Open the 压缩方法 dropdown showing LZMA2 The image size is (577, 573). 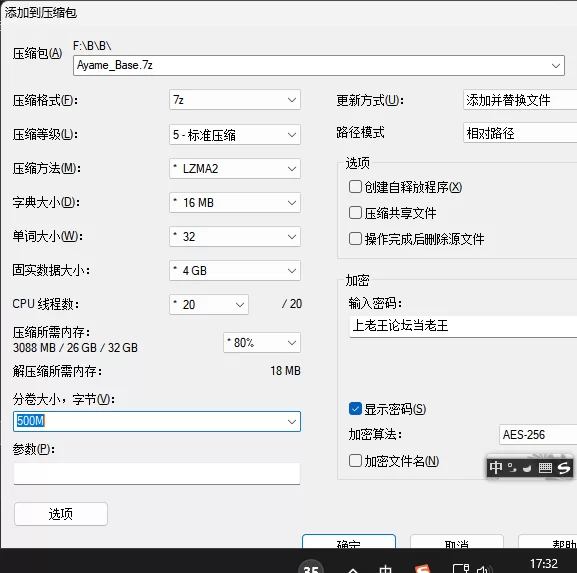click(x=235, y=169)
